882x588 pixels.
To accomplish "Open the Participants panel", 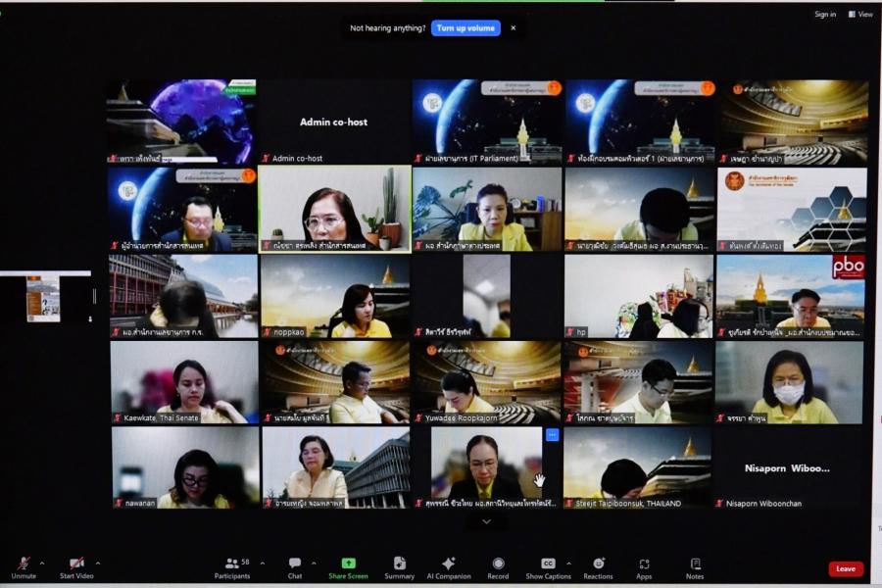I will (x=231, y=567).
